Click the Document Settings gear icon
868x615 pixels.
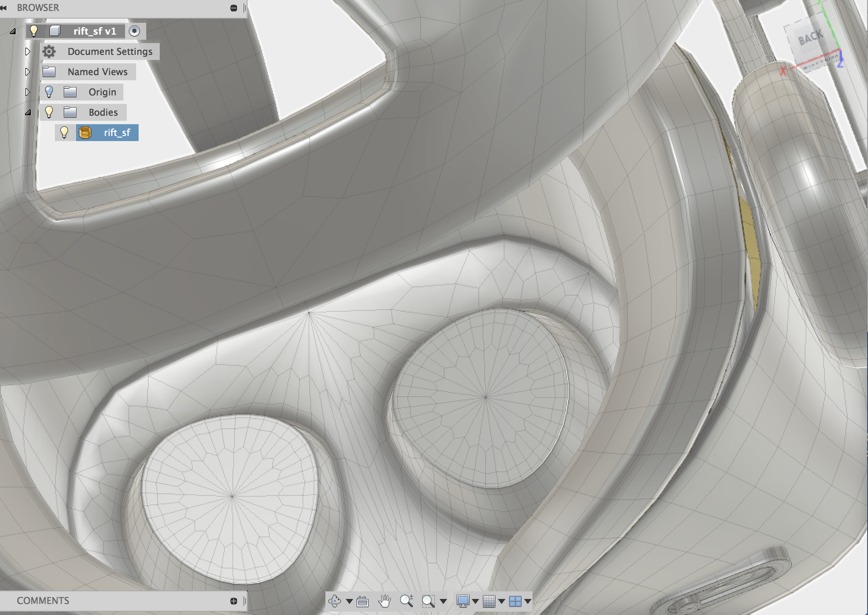pyautogui.click(x=49, y=51)
